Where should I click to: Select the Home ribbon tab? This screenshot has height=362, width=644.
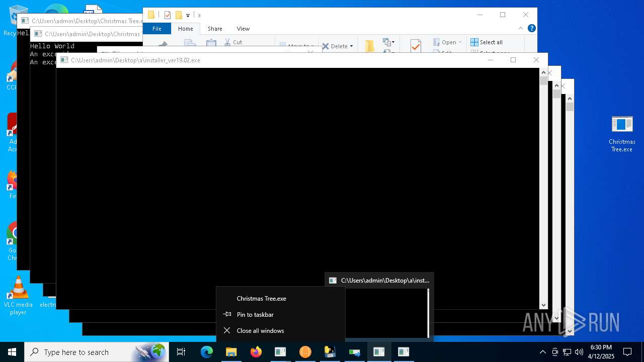[x=185, y=29]
